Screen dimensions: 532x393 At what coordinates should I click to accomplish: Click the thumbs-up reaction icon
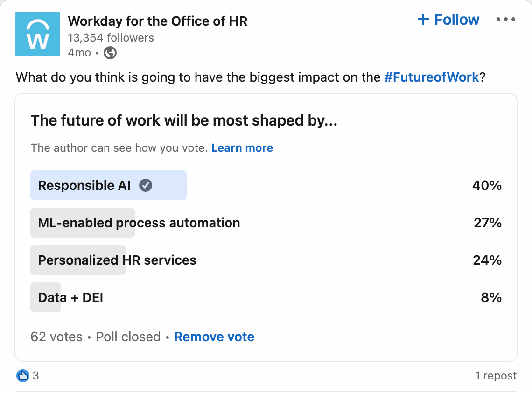point(23,375)
